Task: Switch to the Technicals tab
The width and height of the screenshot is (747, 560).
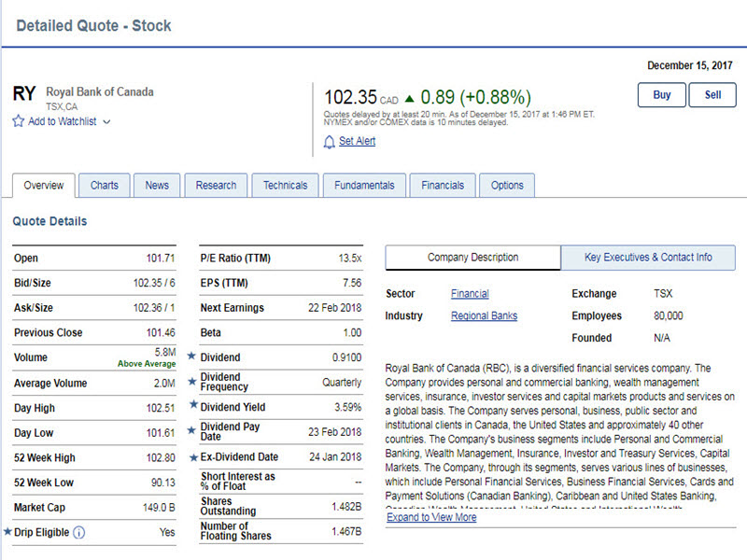Action: (x=285, y=185)
